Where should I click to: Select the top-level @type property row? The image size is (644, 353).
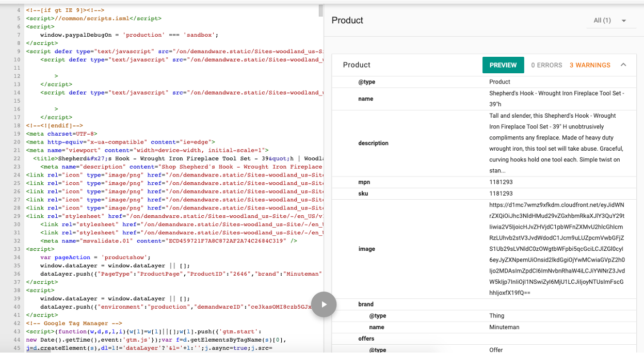(x=484, y=82)
